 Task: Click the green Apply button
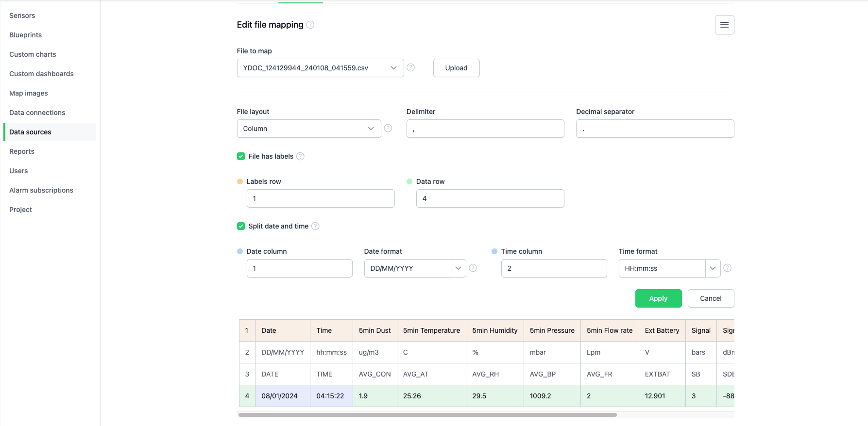coord(658,298)
